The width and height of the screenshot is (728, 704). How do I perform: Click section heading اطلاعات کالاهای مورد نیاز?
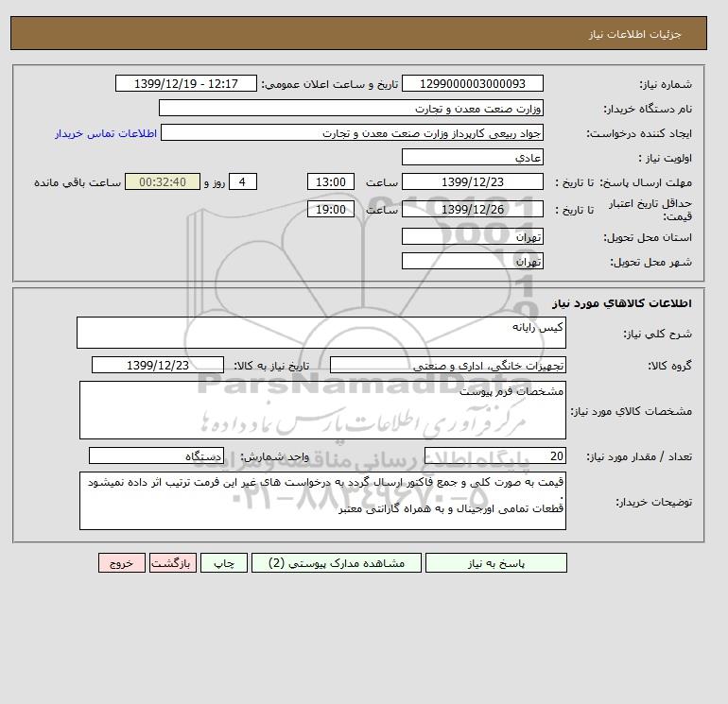tap(622, 303)
